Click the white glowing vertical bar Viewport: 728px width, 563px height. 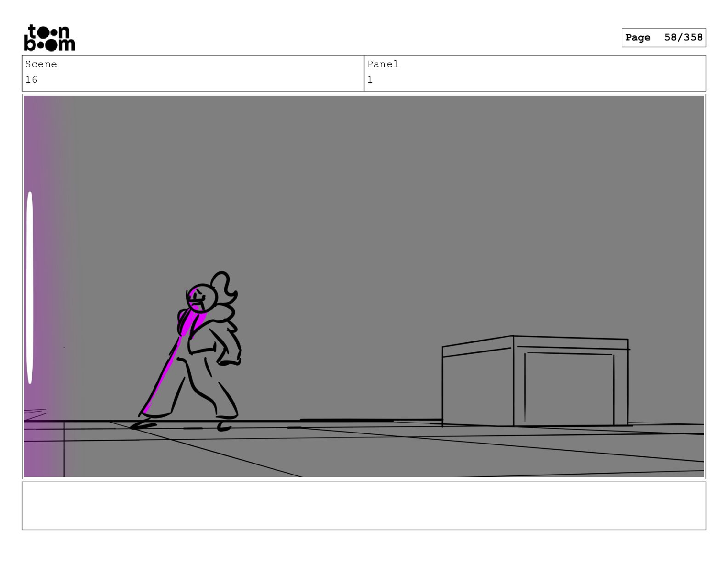click(30, 287)
